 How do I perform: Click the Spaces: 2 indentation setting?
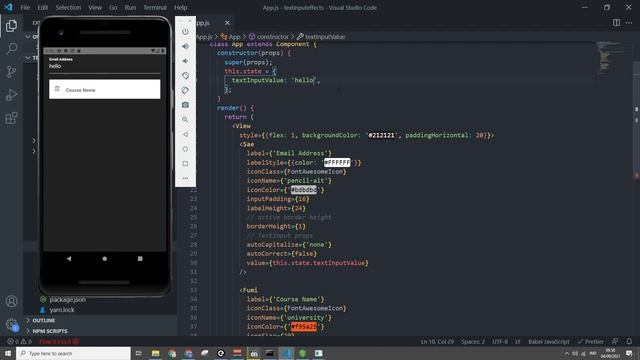(473, 341)
